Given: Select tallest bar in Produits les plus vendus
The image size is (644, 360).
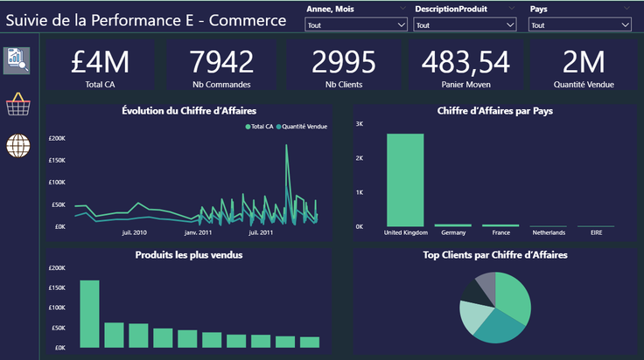Looking at the screenshot, I should click(89, 314).
